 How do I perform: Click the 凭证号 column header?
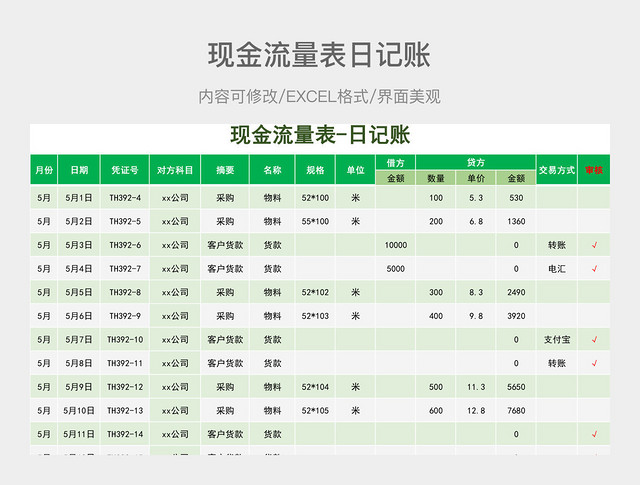coord(125,169)
